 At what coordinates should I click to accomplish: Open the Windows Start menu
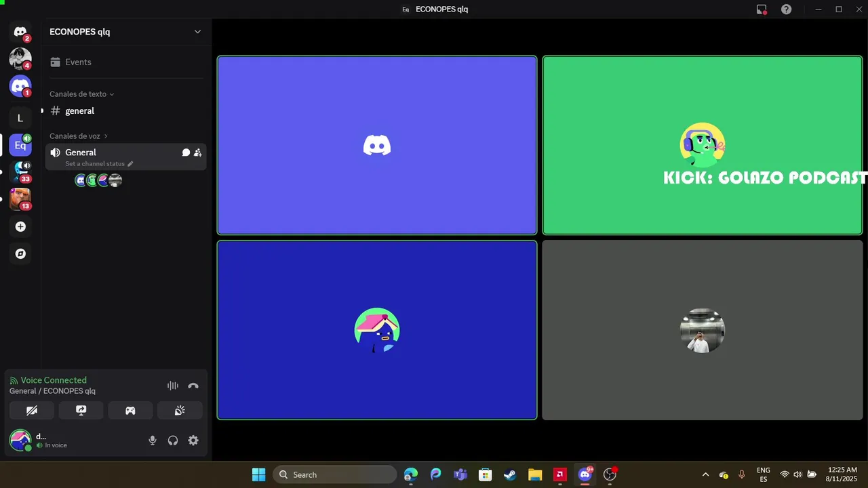259,474
